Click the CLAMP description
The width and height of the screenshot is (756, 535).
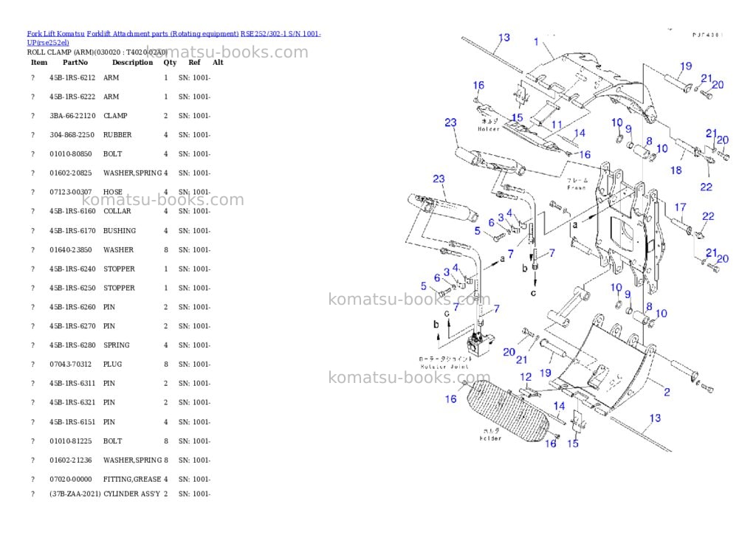tap(115, 116)
